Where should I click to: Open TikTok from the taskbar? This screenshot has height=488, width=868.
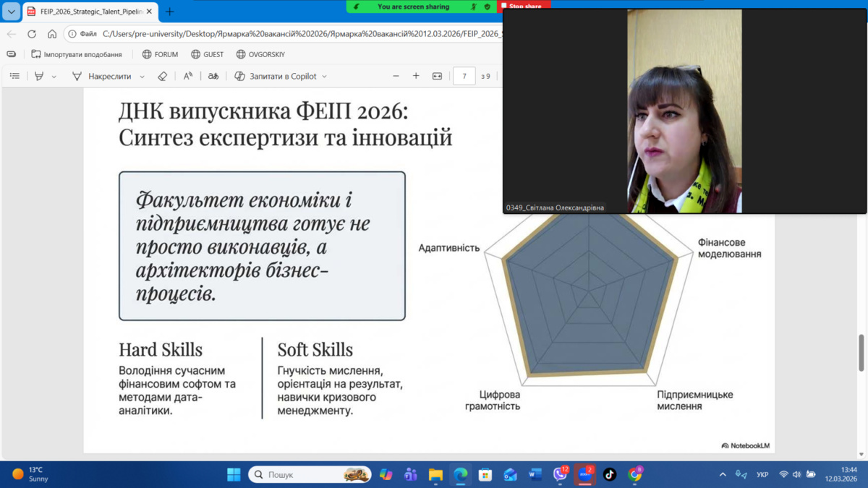[610, 474]
